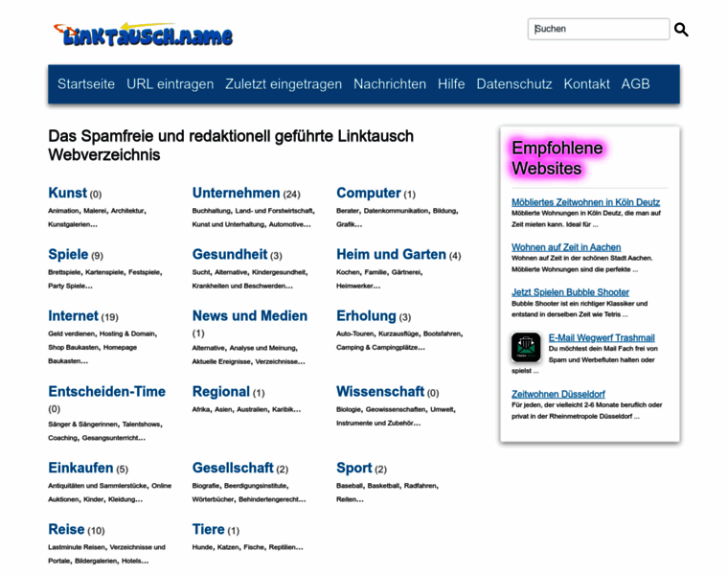Focus the Suchen search field
This screenshot has width=728, height=575.
[599, 29]
